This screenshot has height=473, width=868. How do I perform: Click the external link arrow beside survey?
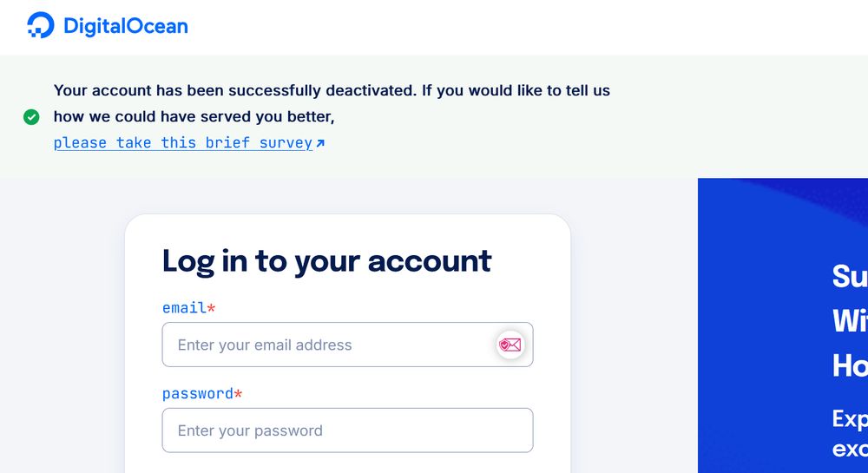pos(320,143)
